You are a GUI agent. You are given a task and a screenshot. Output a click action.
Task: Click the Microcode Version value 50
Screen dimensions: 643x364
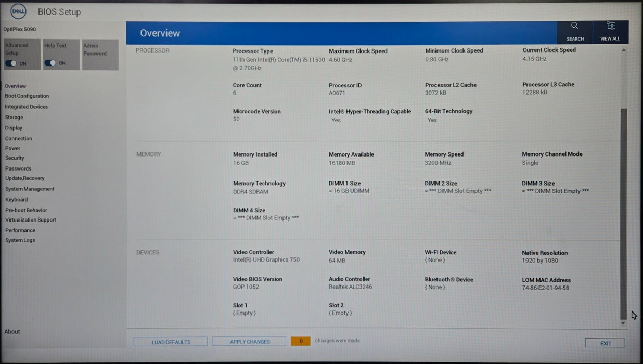(236, 119)
